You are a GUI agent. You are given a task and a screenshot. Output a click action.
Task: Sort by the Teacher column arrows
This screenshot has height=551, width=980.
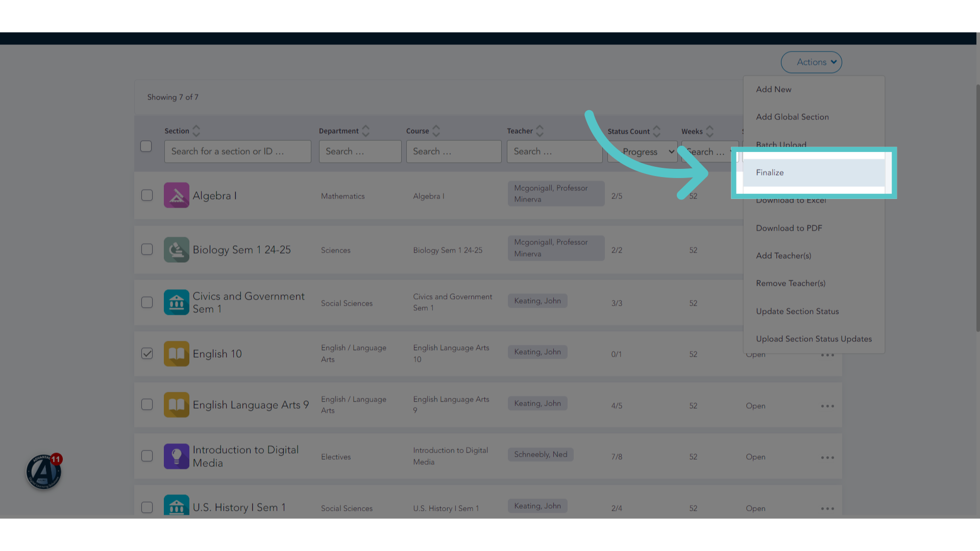click(540, 131)
